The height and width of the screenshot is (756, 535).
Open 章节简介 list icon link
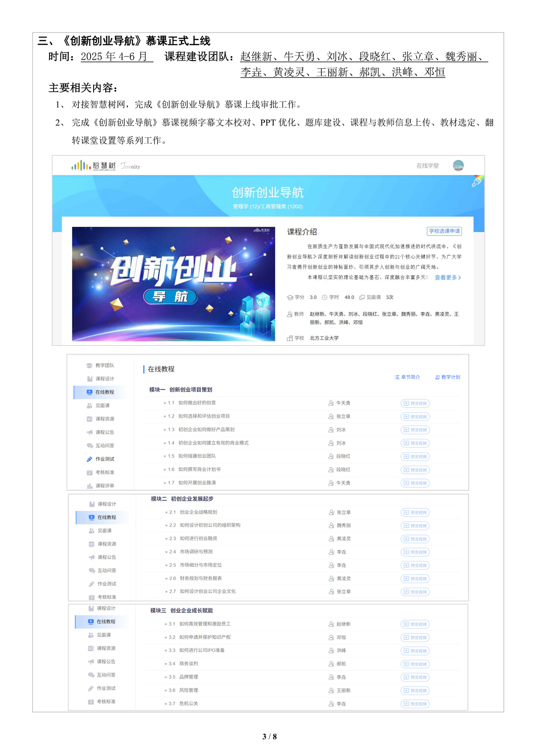pyautogui.click(x=407, y=377)
